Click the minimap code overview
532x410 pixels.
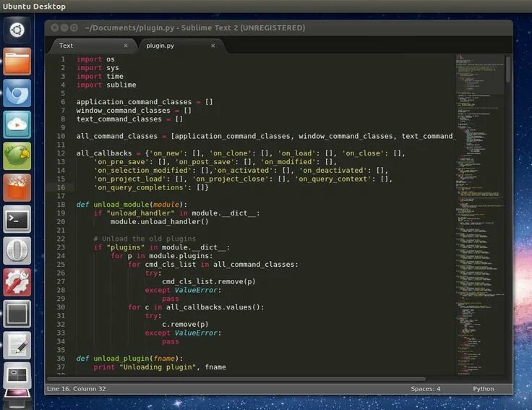[479, 214]
